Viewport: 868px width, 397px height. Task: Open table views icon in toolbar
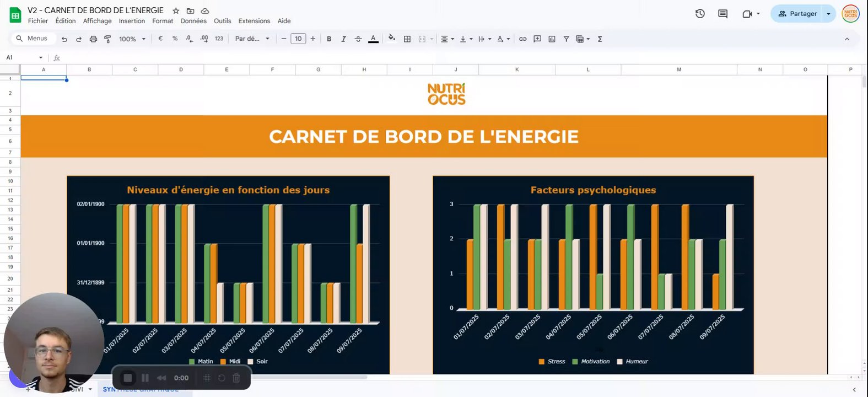[580, 39]
